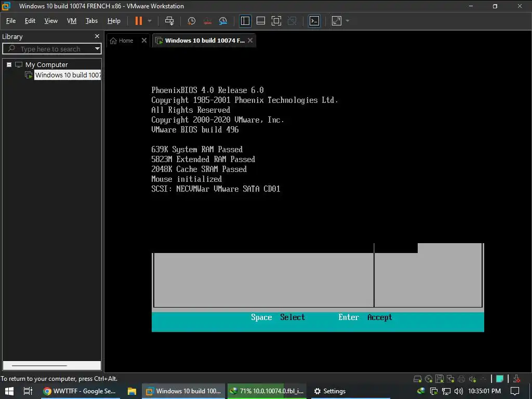Click the floppy device status icon
This screenshot has width=532, height=399.
click(x=440, y=379)
